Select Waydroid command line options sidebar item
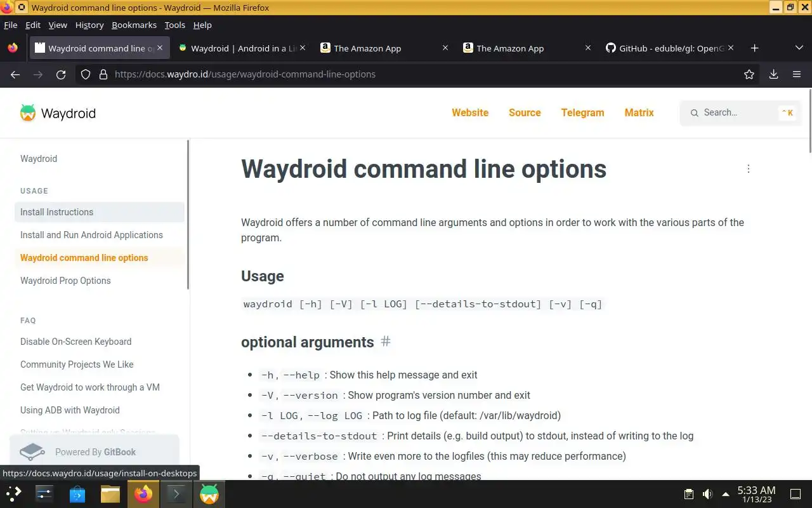 pyautogui.click(x=100, y=258)
